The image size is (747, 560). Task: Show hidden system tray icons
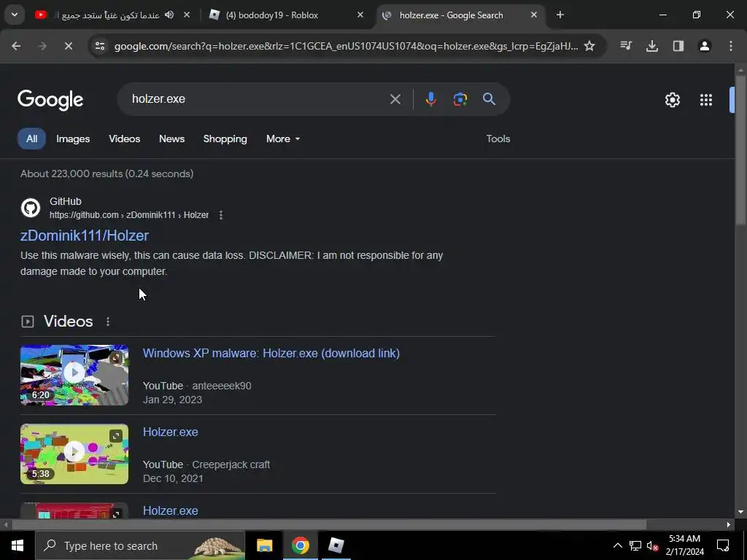click(x=617, y=545)
